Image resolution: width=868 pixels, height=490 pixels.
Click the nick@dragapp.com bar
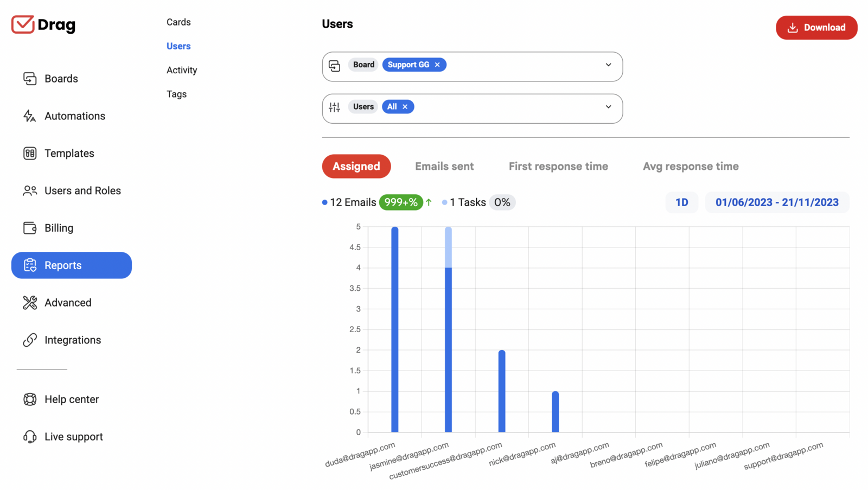click(x=555, y=412)
